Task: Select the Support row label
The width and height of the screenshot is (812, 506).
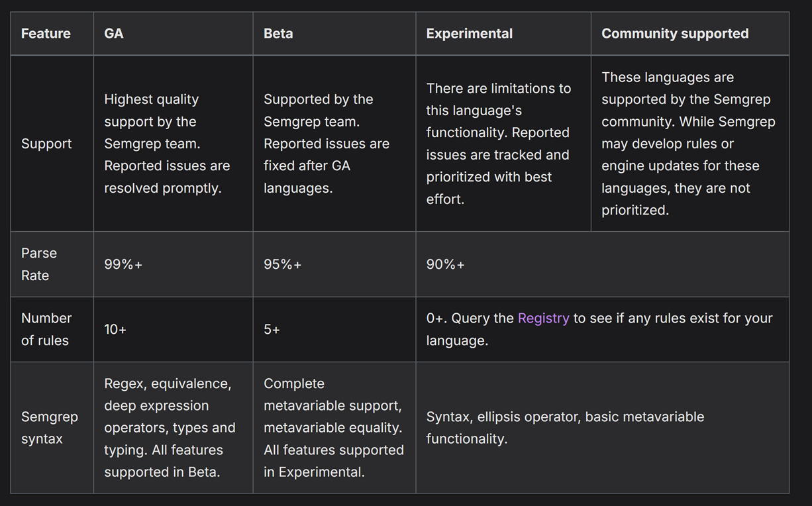Action: point(46,144)
